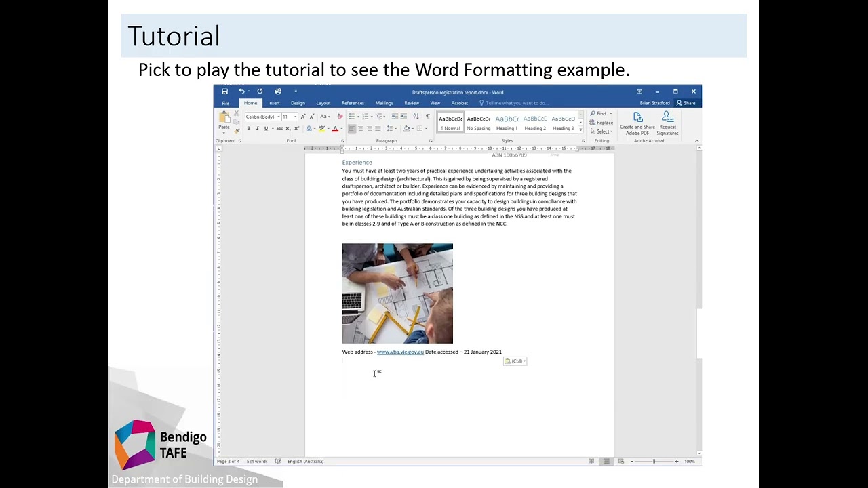Click the Paste clipboard icon
The image size is (868, 488).
pyautogui.click(x=224, y=118)
